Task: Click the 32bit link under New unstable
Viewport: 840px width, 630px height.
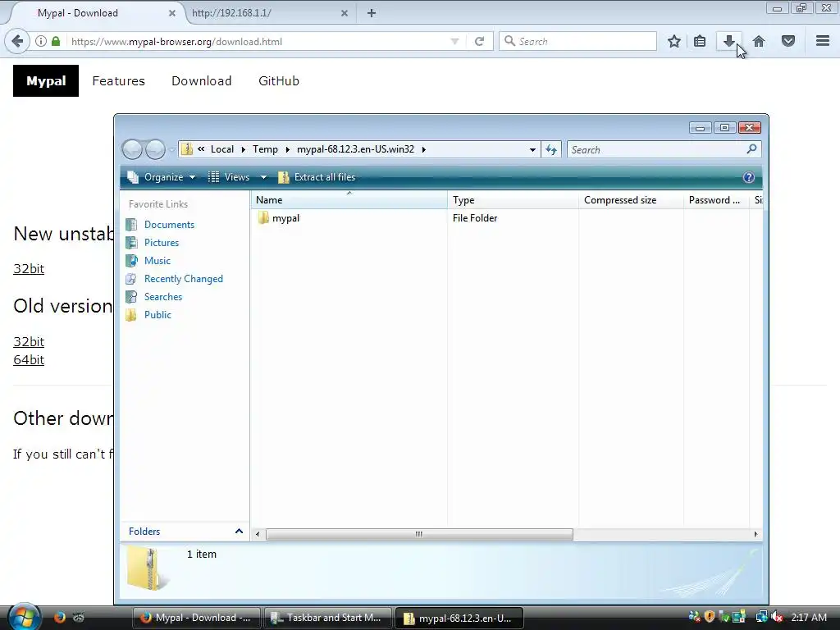Action: coord(29,268)
